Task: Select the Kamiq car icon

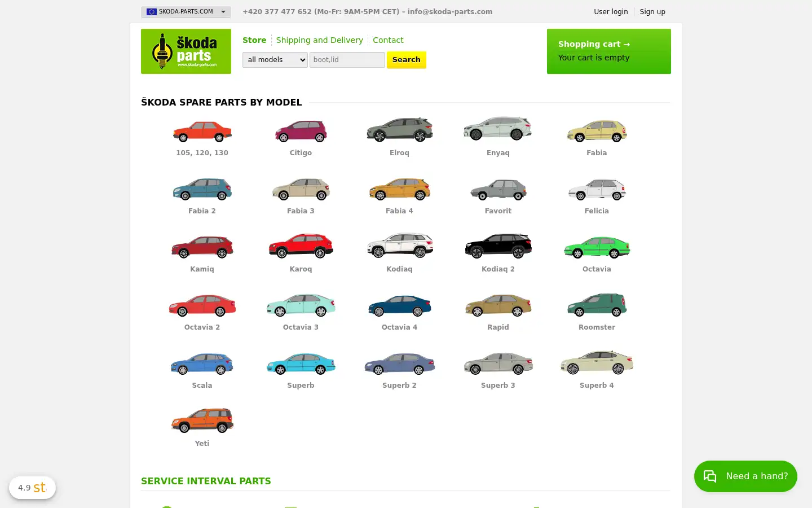Action: click(202, 247)
